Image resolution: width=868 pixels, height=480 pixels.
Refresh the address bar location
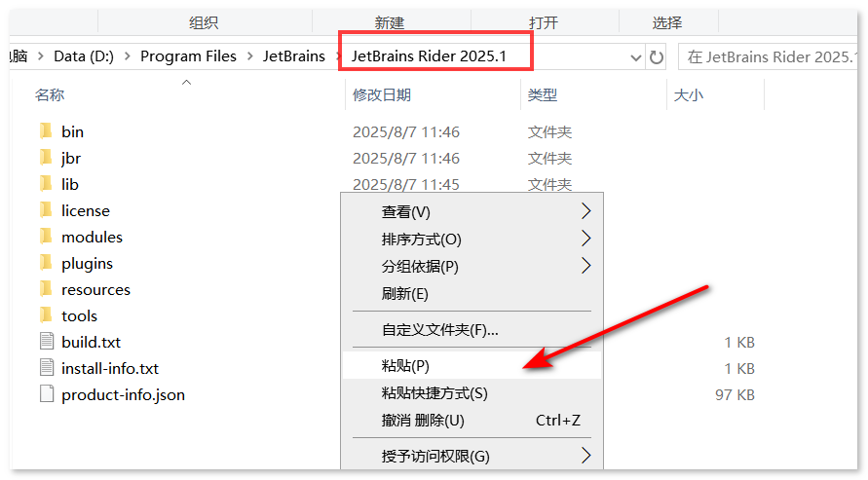[656, 57]
